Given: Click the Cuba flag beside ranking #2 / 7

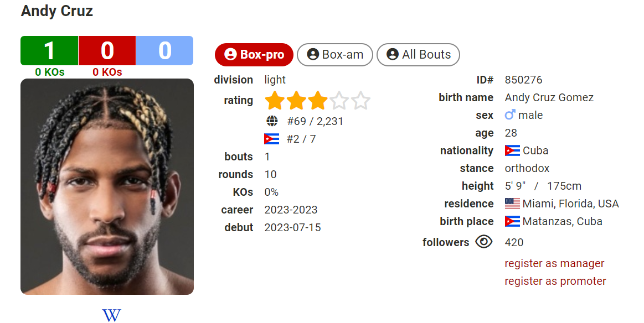Looking at the screenshot, I should 271,139.
